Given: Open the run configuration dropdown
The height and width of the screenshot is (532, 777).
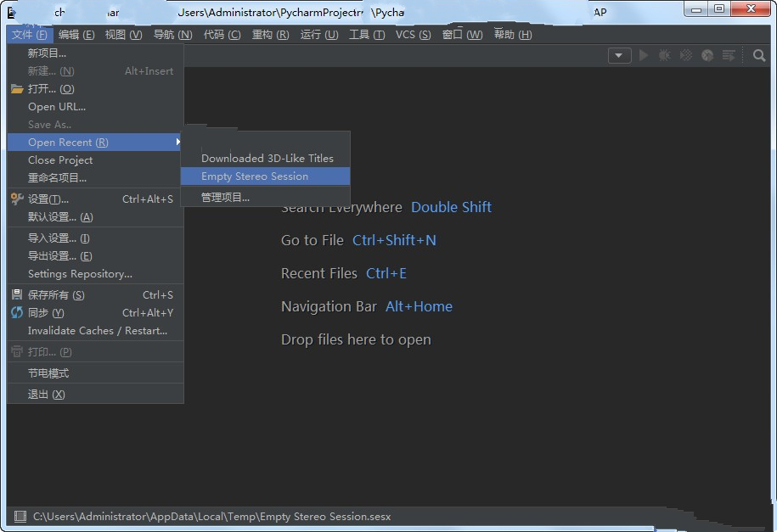Looking at the screenshot, I should (619, 55).
